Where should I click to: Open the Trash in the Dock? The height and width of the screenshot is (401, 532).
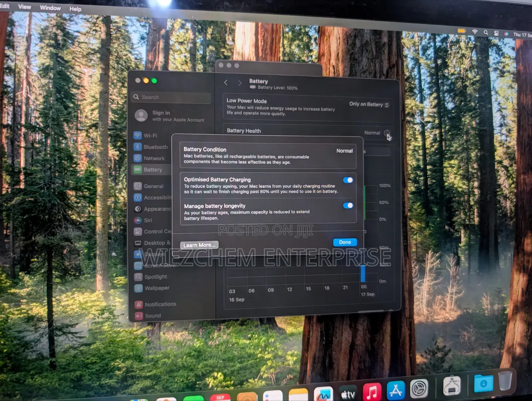(505, 381)
